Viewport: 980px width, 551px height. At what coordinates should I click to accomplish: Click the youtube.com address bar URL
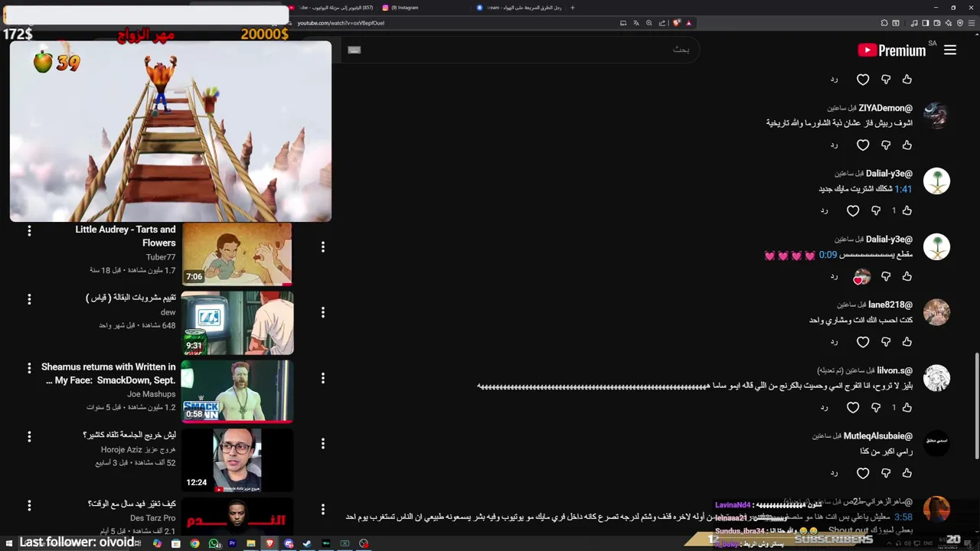pos(341,23)
